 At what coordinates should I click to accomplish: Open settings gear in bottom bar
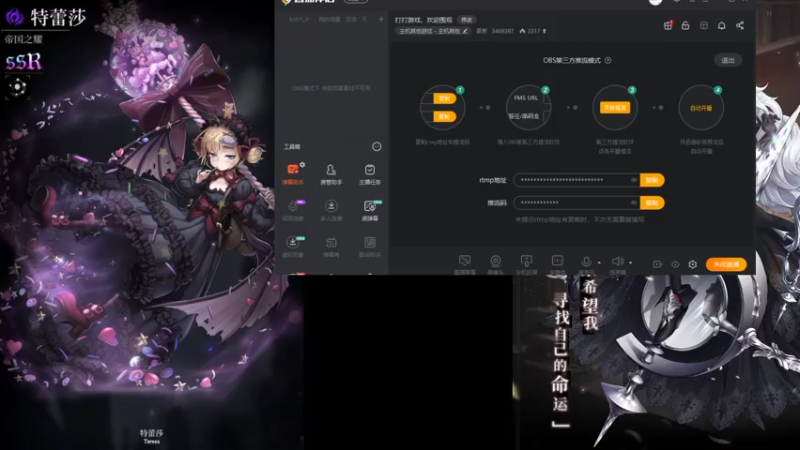point(692,264)
